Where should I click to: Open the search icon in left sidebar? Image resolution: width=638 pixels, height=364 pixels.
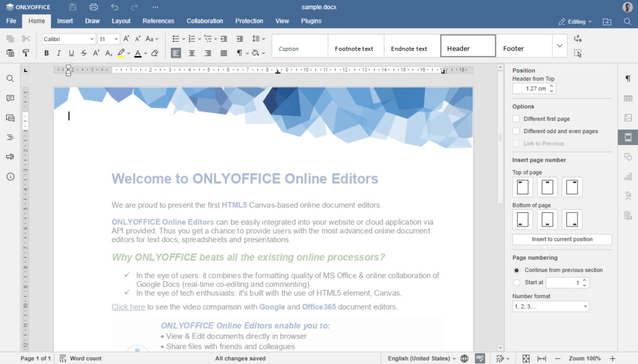pos(11,78)
